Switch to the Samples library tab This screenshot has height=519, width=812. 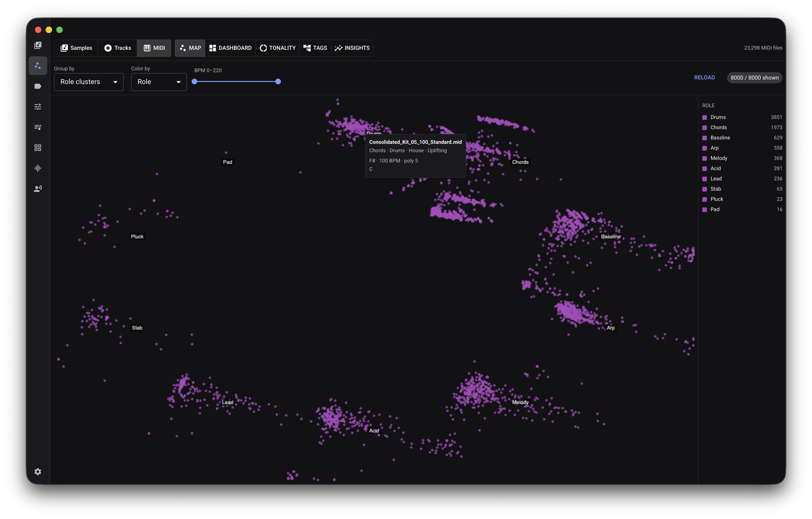pyautogui.click(x=76, y=48)
